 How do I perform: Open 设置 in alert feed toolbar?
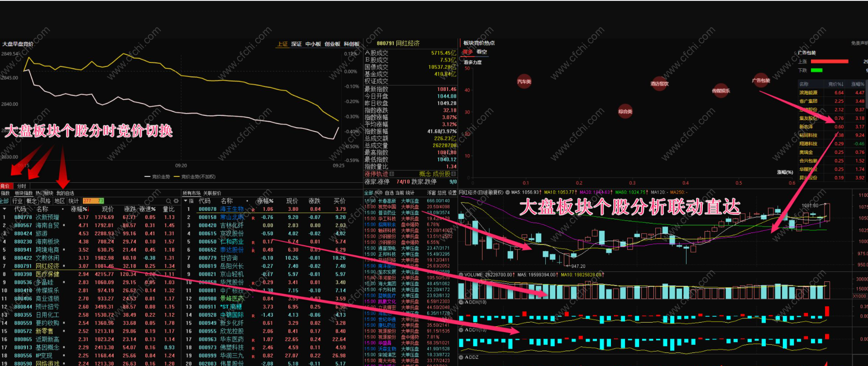pos(453,193)
